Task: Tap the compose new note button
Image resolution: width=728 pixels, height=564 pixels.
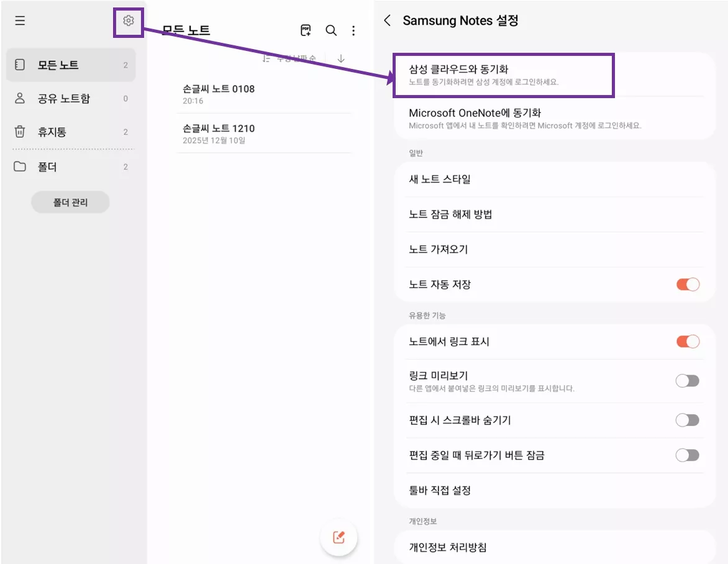Action: pyautogui.click(x=339, y=537)
